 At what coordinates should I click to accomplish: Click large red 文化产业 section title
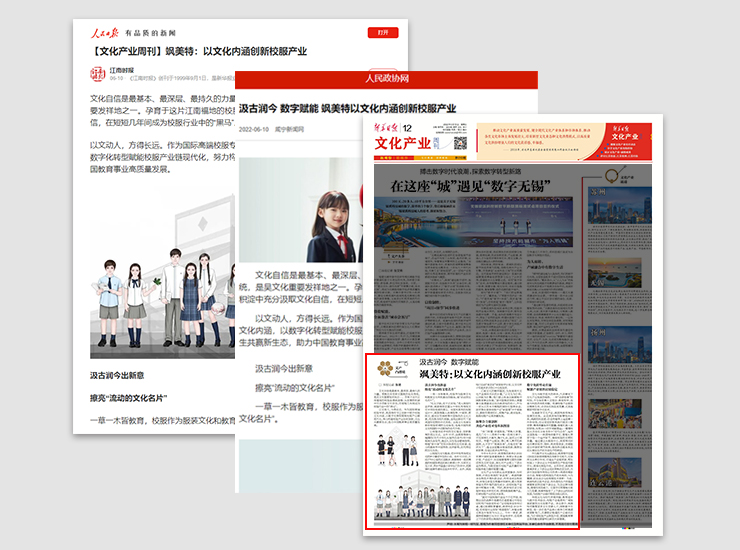click(403, 144)
